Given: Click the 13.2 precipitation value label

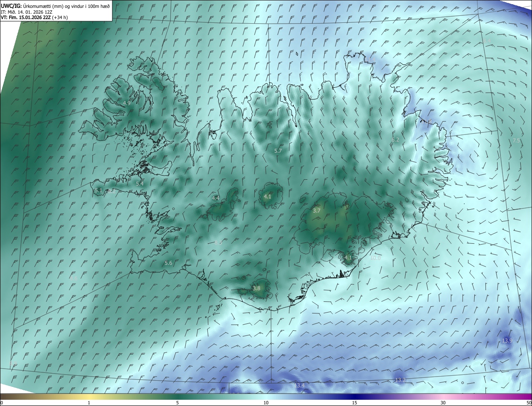Looking at the screenshot, I should click(400, 380).
